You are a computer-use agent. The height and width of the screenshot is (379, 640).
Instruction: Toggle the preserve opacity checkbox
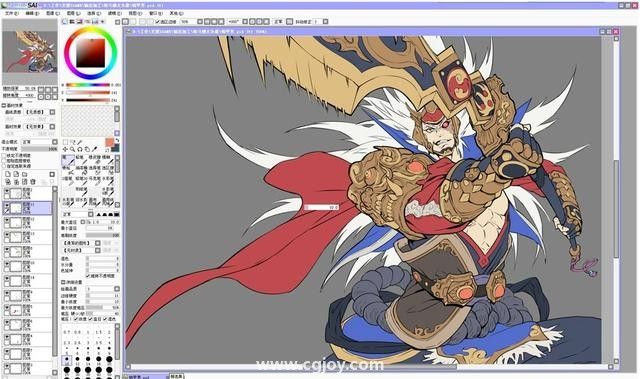tap(4, 155)
